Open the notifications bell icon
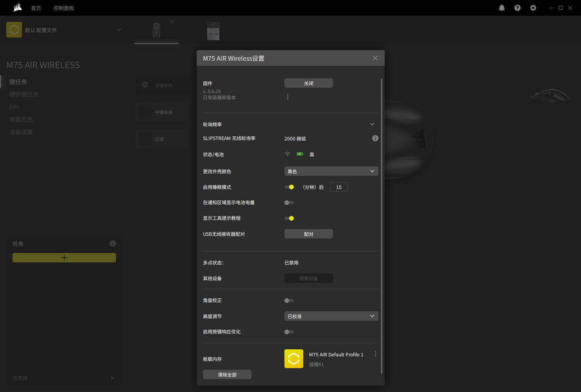The width and height of the screenshot is (581, 392). click(x=502, y=8)
